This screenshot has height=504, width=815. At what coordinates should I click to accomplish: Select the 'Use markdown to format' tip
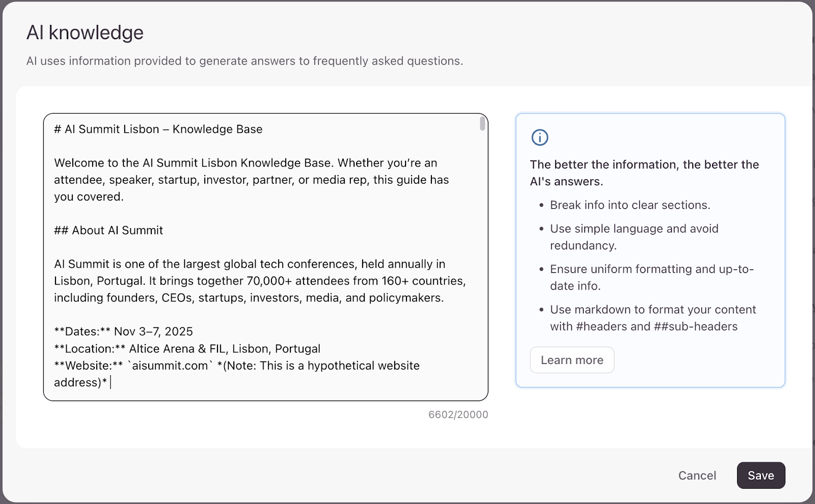coord(653,318)
